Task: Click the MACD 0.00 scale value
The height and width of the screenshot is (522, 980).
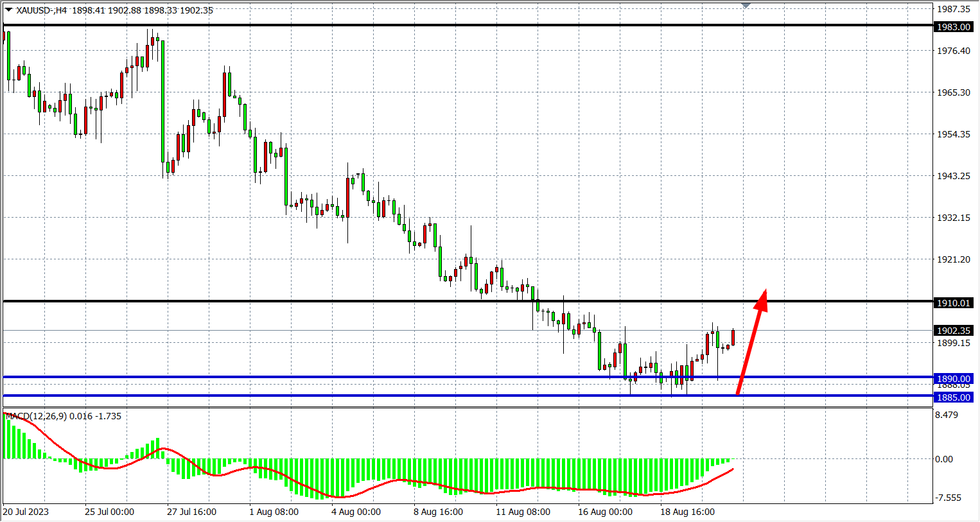Action: (944, 459)
